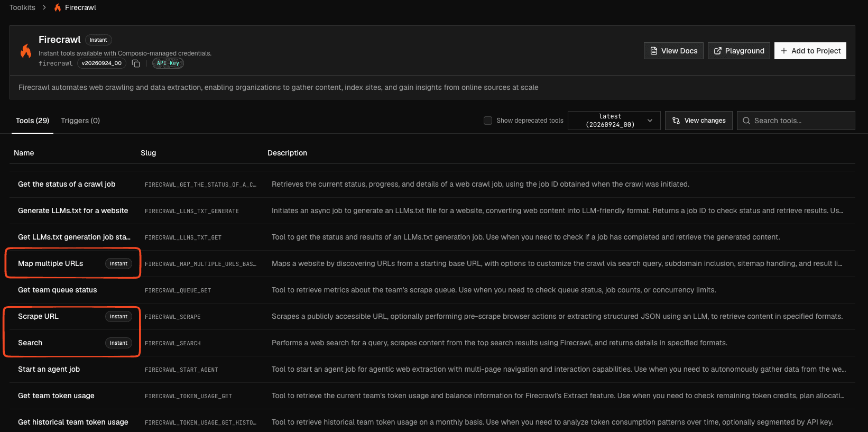This screenshot has width=868, height=432.
Task: Click the Instant badge next to Firecrawl title
Action: (x=98, y=40)
